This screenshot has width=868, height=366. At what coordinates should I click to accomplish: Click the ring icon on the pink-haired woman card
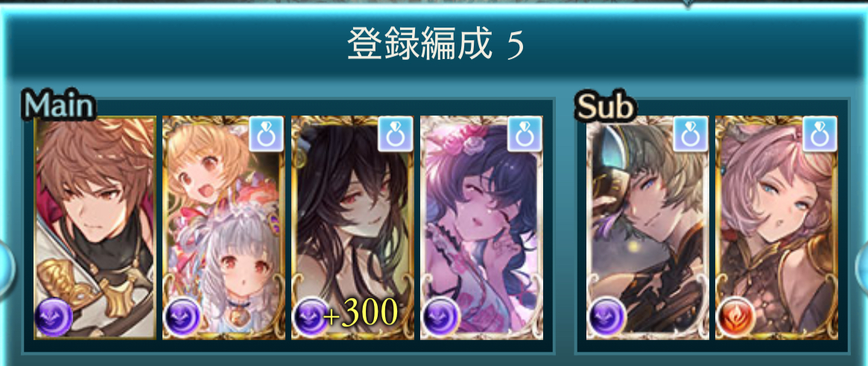tap(820, 134)
